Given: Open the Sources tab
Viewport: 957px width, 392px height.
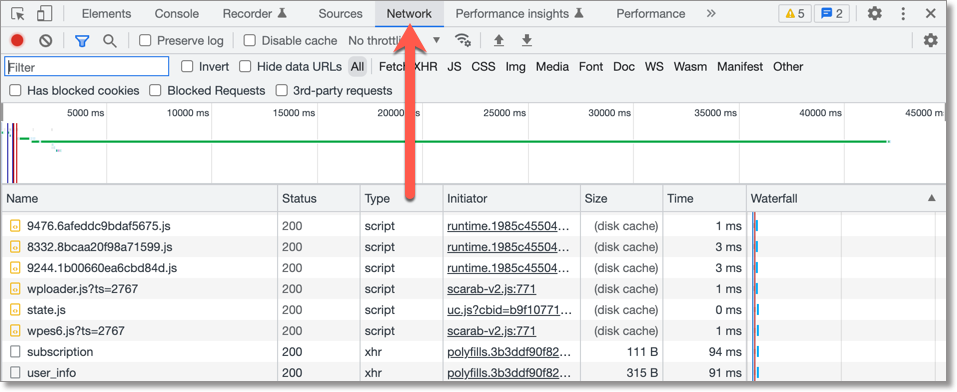Looking at the screenshot, I should 341,13.
